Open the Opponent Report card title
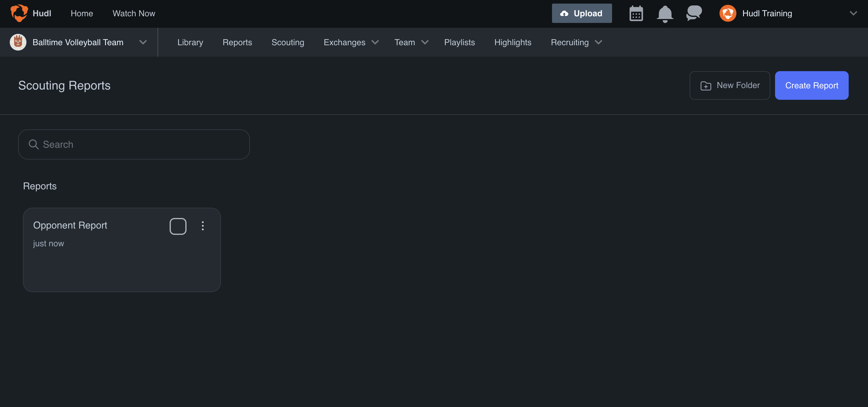This screenshot has height=407, width=868. (70, 225)
